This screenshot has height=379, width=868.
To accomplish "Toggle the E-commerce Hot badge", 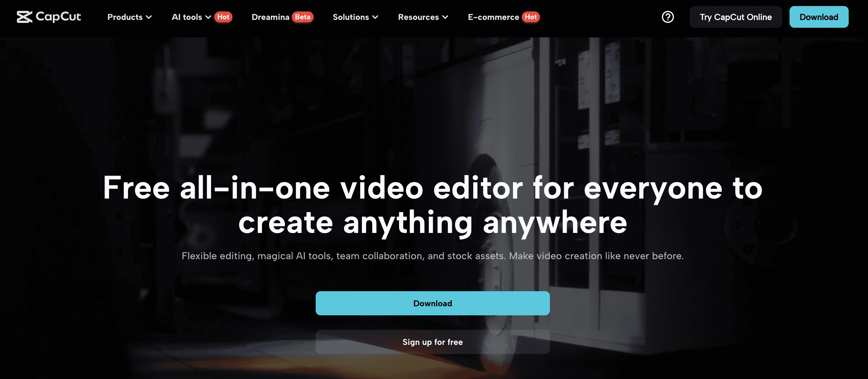I will pyautogui.click(x=530, y=17).
